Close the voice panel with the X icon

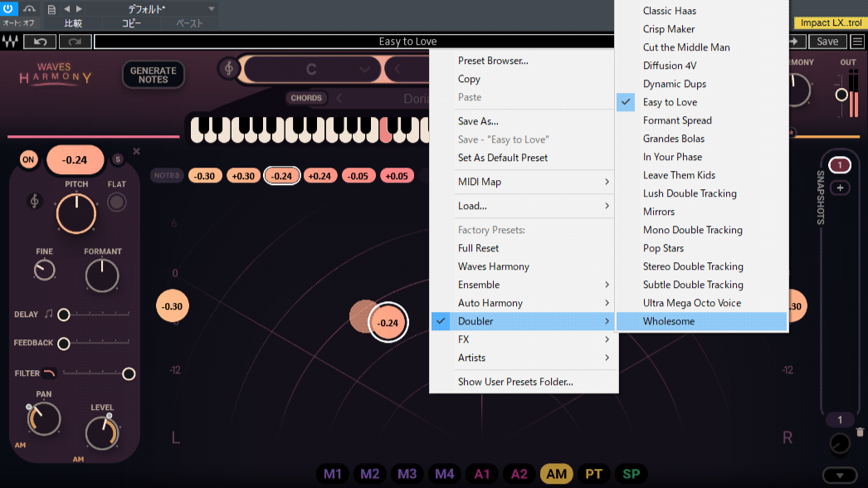136,151
